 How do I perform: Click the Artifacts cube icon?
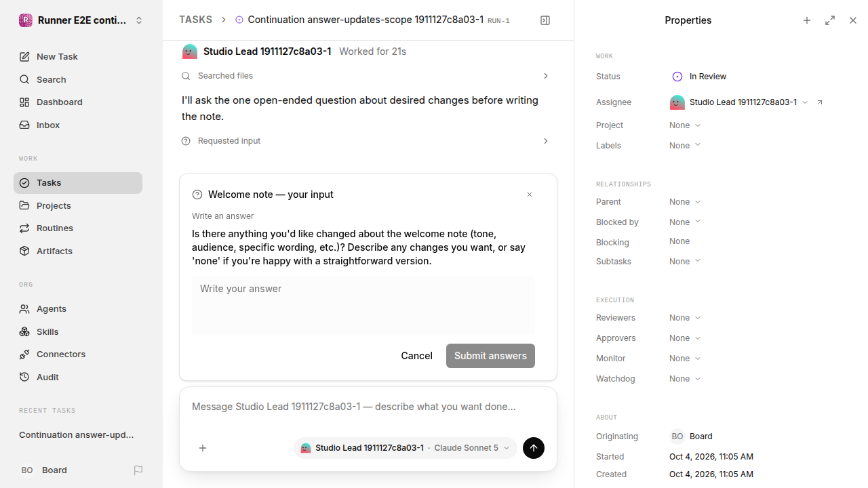click(24, 251)
